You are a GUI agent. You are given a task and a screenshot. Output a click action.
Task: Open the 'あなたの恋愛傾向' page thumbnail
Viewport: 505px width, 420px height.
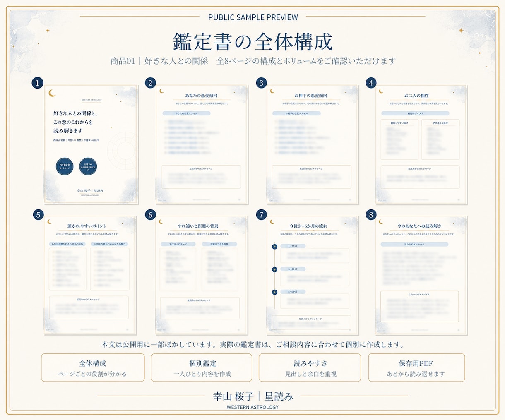click(x=201, y=145)
